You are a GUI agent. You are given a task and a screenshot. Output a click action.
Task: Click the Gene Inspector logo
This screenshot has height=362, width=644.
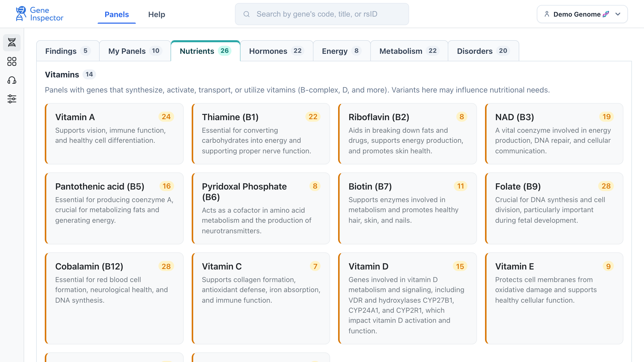pyautogui.click(x=39, y=14)
